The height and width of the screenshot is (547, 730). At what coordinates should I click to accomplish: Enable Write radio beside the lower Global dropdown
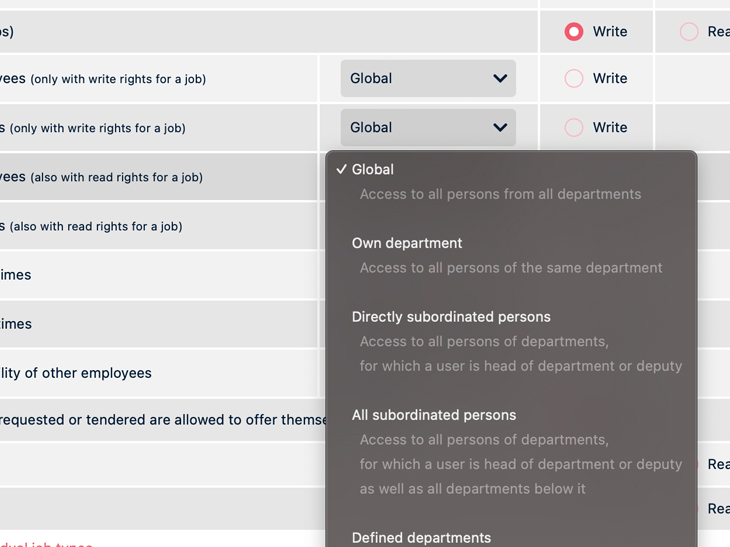click(574, 128)
